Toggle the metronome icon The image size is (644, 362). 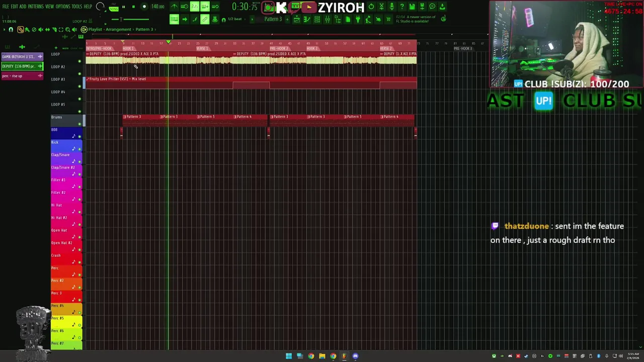pos(174,7)
